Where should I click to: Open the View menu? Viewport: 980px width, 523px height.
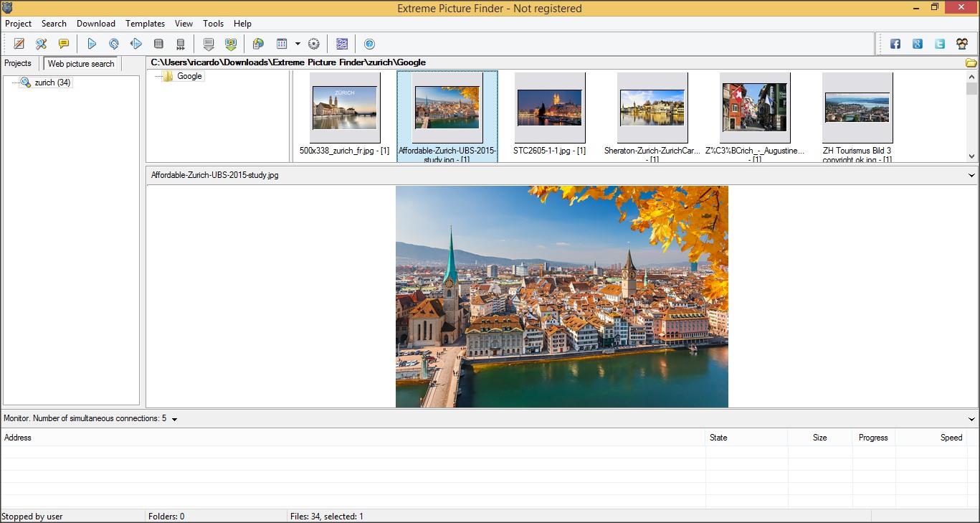pos(184,24)
